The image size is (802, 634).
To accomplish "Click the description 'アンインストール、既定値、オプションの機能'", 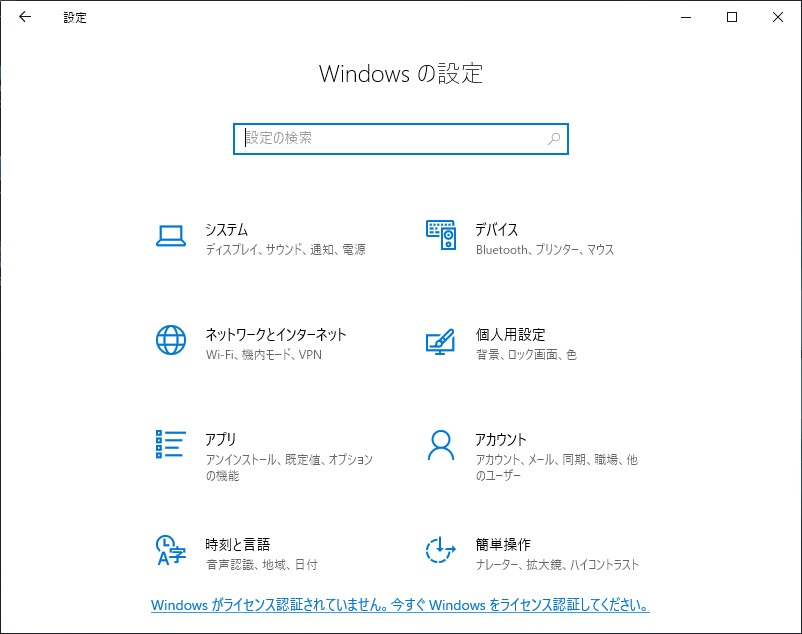I will (x=289, y=467).
